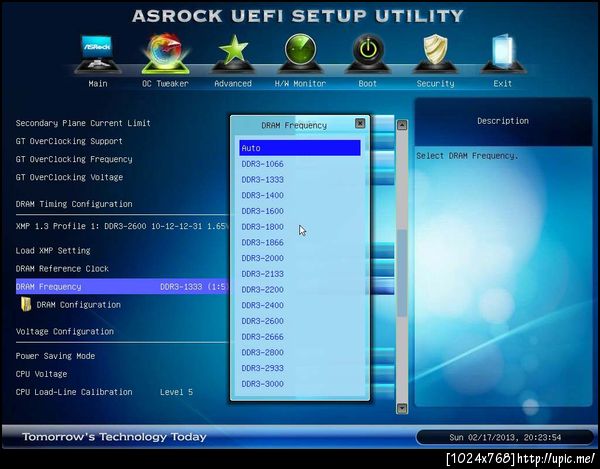The width and height of the screenshot is (600, 469).
Task: Choose DDR3-2000 frequency option
Action: coord(262,258)
